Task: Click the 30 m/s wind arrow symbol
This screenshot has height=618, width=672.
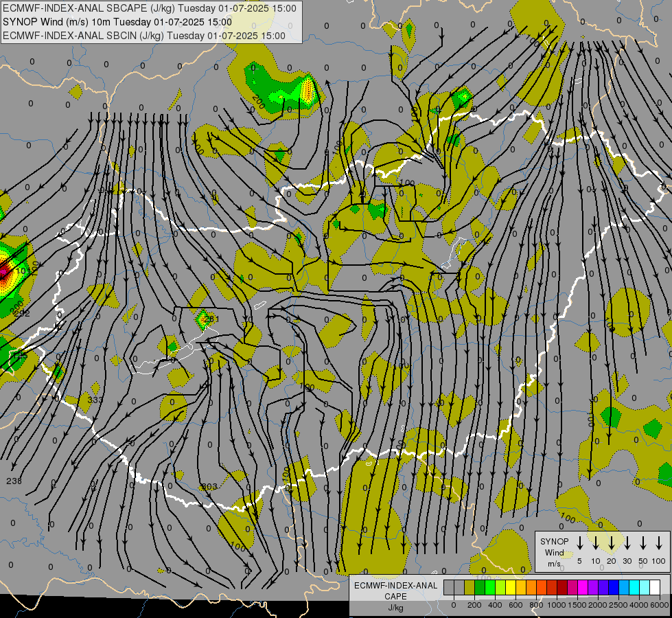Action: coord(627,543)
